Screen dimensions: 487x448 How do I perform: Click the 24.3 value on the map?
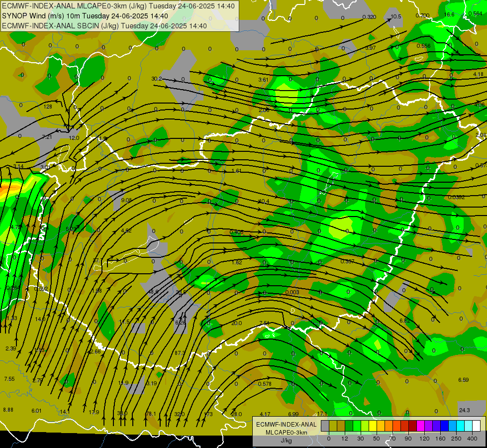coord(464,410)
